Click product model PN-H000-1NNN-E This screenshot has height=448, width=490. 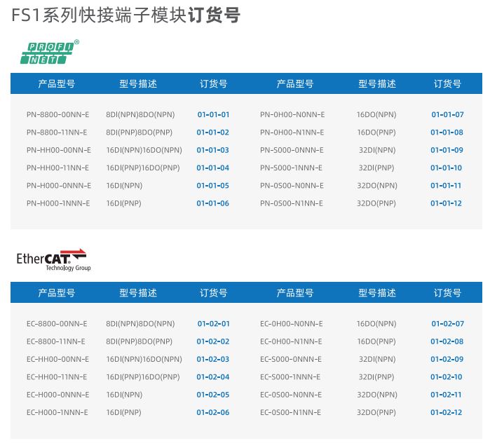tap(58, 203)
